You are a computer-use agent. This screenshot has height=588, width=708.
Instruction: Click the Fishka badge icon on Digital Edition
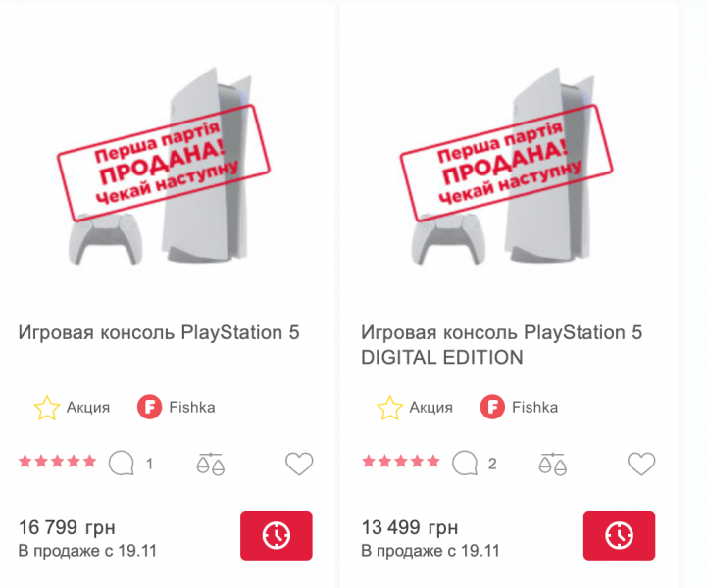(x=492, y=407)
